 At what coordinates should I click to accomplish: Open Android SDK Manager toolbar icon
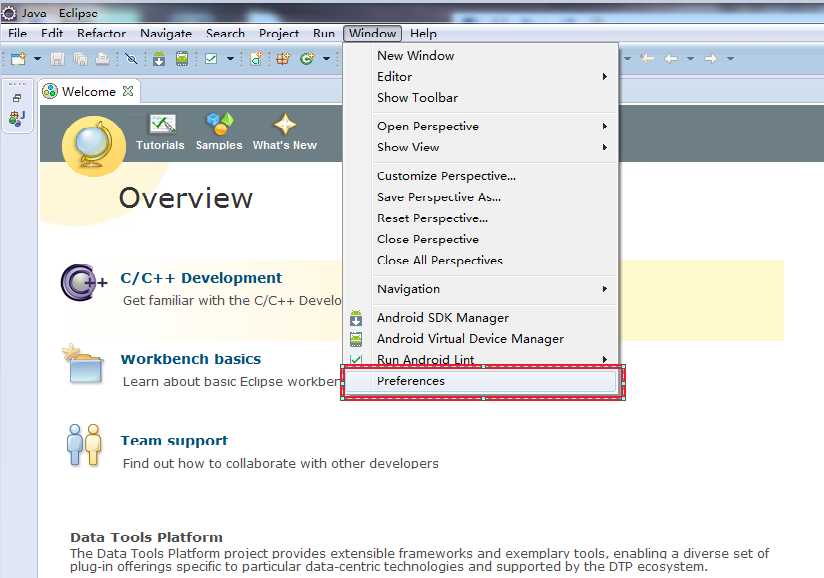[x=159, y=58]
